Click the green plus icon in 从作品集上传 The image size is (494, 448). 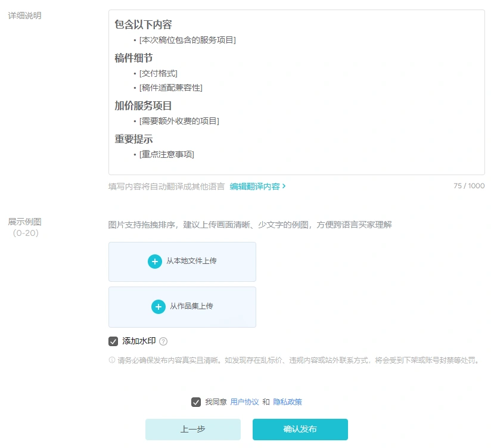coord(158,307)
